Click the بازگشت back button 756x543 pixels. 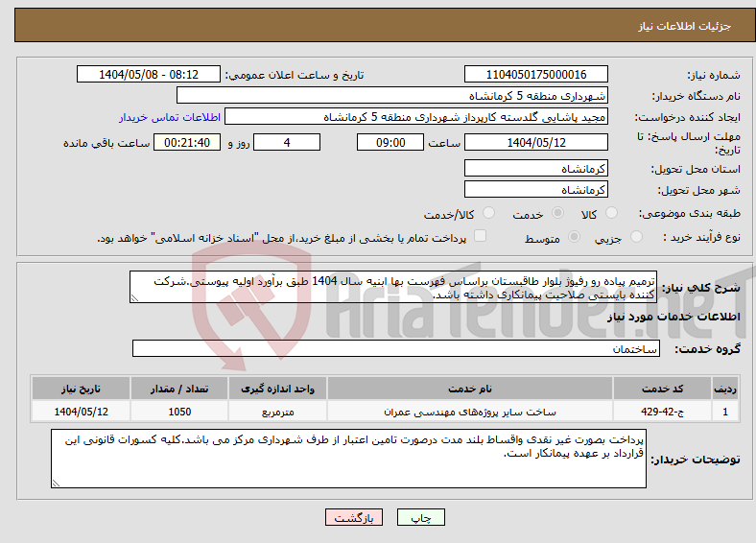354,517
